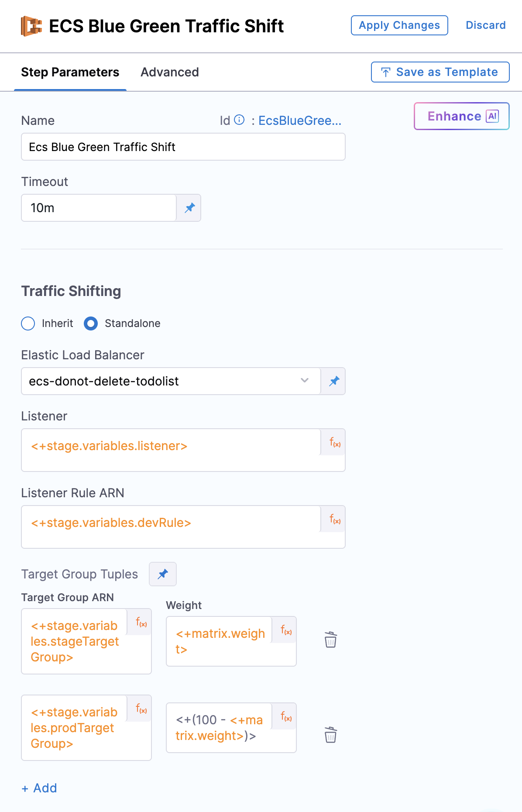The height and width of the screenshot is (812, 522).
Task: Click the Listener field expression icon
Action: 335,443
